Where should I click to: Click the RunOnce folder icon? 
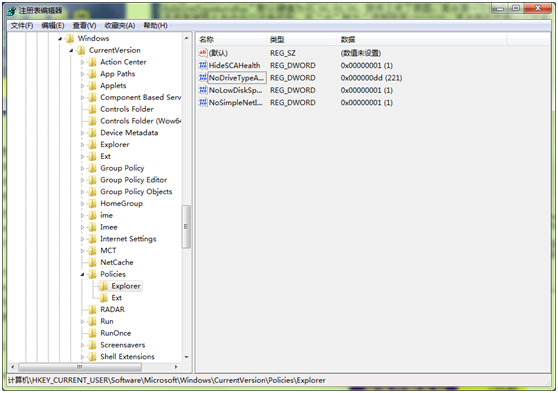tap(93, 333)
